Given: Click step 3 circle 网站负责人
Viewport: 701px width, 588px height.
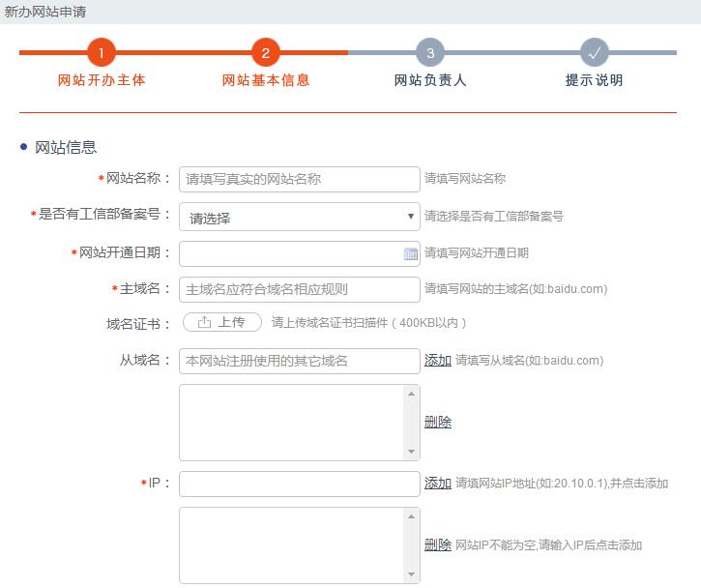Looking at the screenshot, I should click(430, 52).
